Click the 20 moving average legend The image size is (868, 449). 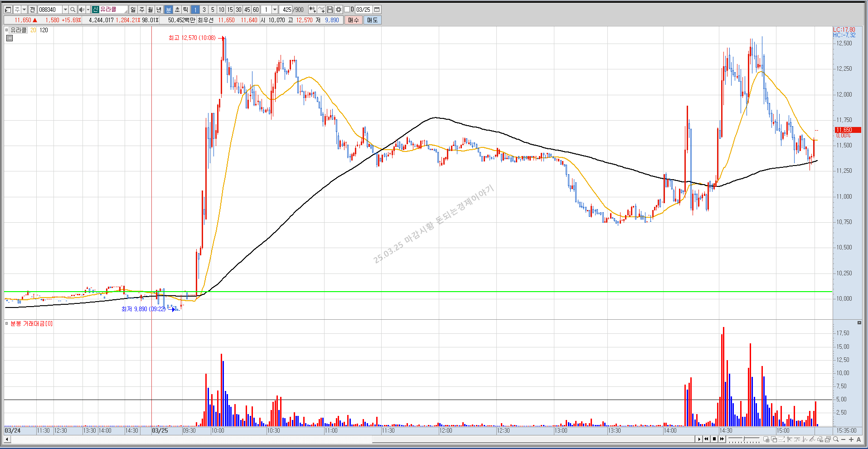click(x=33, y=30)
